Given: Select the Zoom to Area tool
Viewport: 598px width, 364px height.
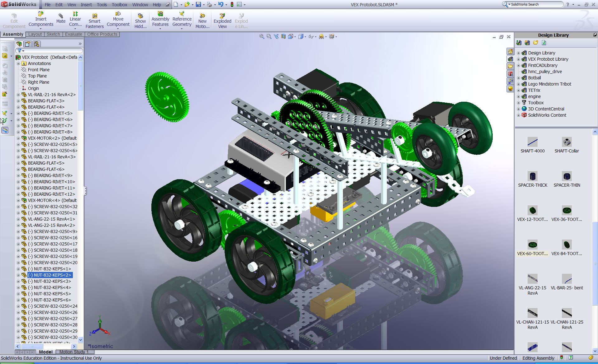Looking at the screenshot, I should pos(269,37).
